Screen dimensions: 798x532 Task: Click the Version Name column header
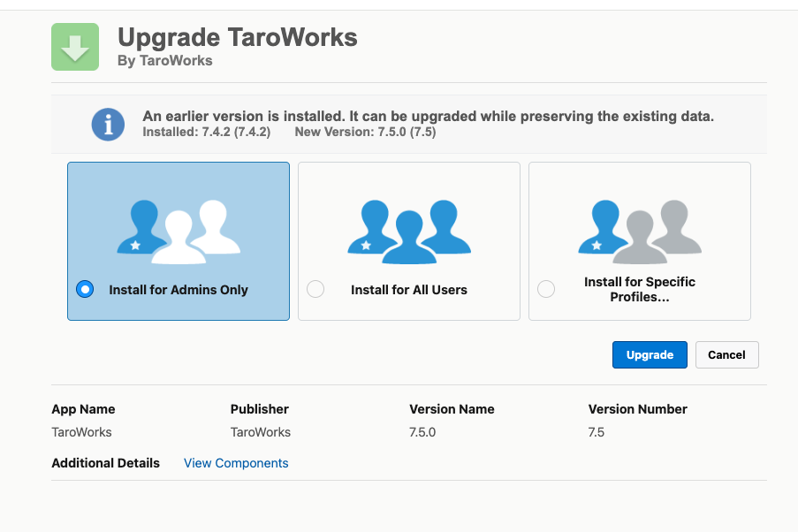[x=452, y=409]
